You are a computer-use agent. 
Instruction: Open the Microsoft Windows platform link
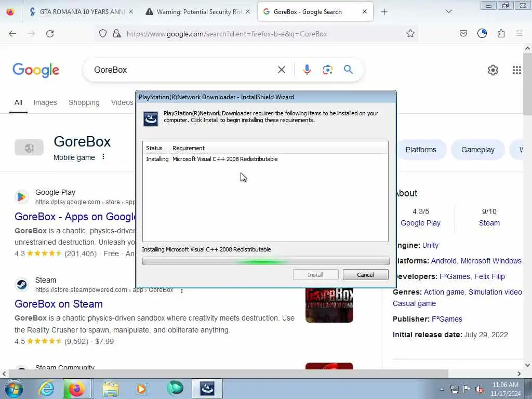(x=491, y=261)
